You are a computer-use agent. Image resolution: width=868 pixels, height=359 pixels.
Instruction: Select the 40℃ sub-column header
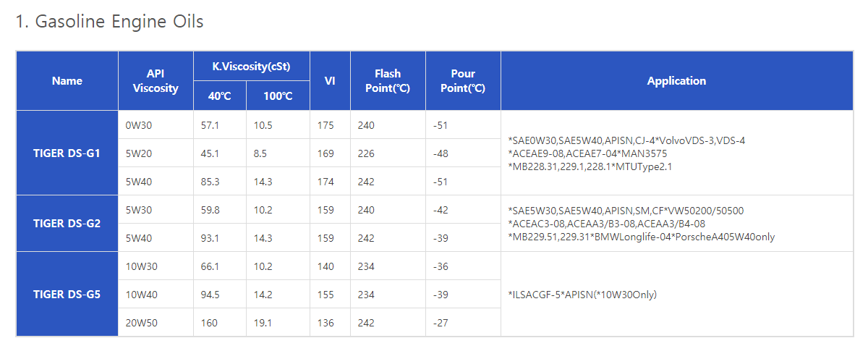[219, 96]
